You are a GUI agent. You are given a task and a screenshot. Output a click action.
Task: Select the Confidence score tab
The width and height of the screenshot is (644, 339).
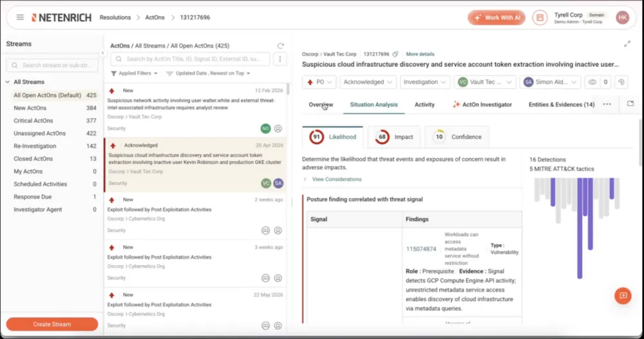tap(457, 137)
